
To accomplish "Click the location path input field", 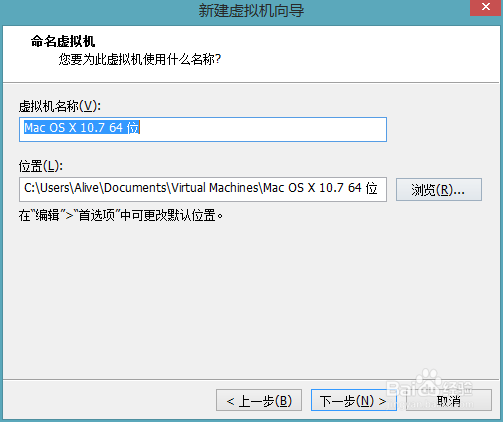I will coord(203,189).
